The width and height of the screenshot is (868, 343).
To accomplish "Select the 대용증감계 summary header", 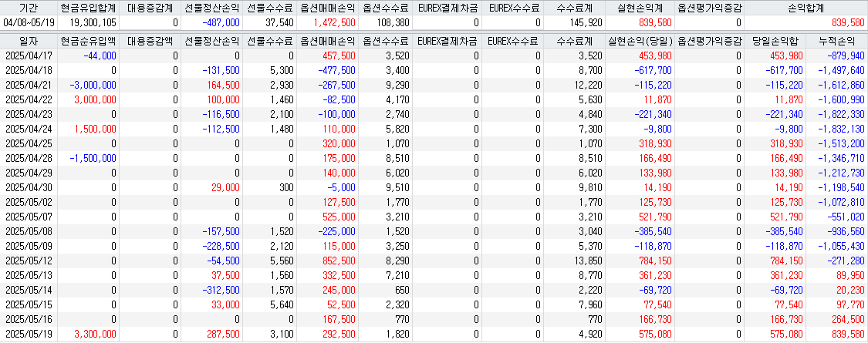I will point(150,8).
